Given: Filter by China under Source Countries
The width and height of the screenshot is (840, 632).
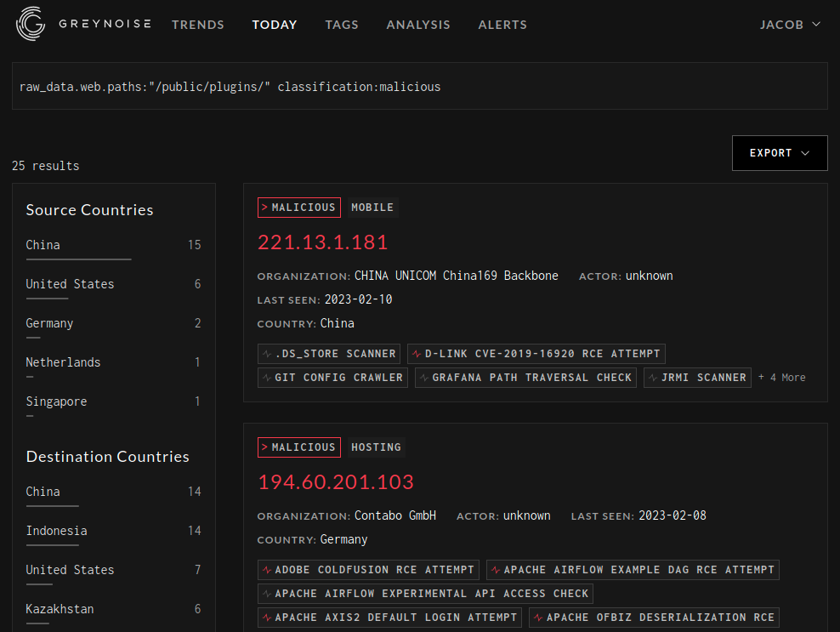Looking at the screenshot, I should click(43, 245).
